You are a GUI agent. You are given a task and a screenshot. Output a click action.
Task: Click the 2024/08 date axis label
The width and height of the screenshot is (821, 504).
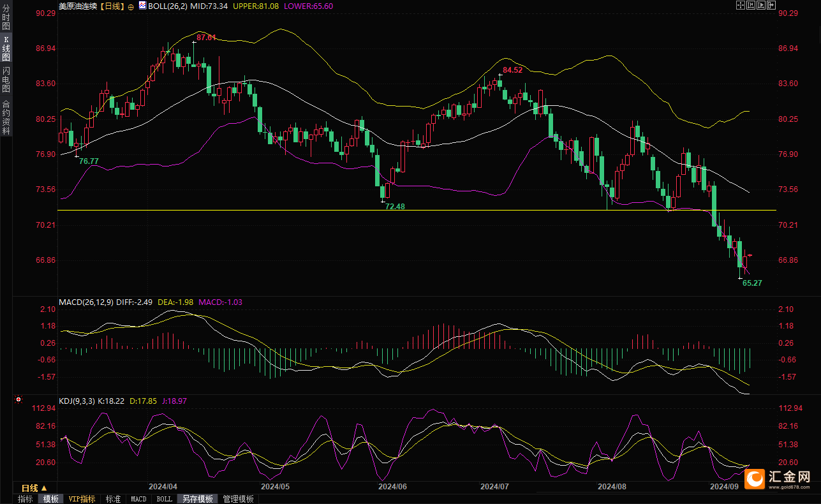coord(612,485)
